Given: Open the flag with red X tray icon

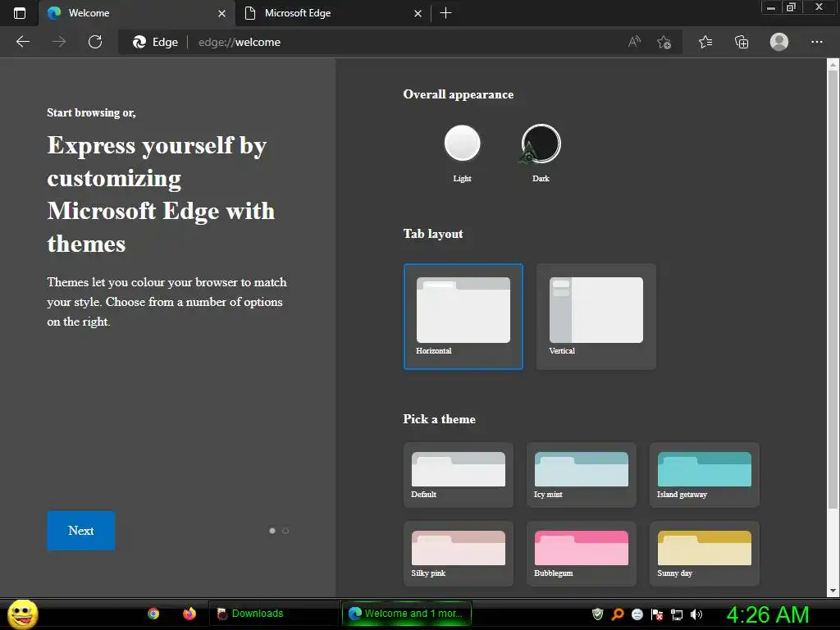Looking at the screenshot, I should [x=657, y=614].
